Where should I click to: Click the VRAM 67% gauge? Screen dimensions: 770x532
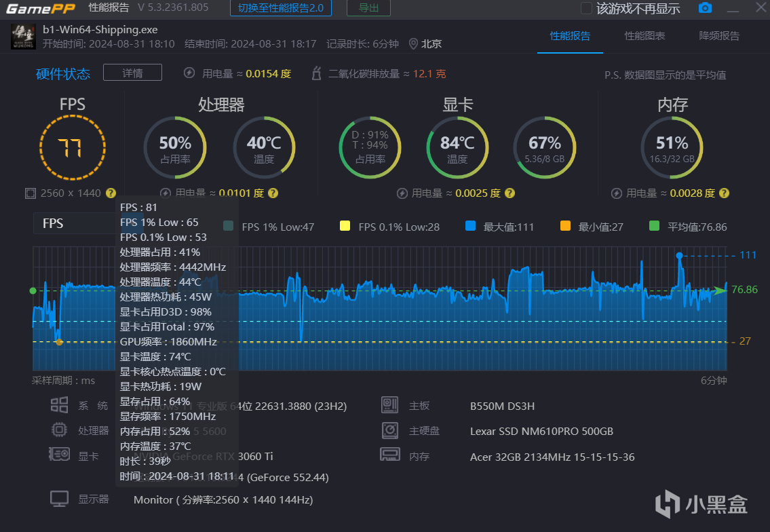tap(545, 148)
